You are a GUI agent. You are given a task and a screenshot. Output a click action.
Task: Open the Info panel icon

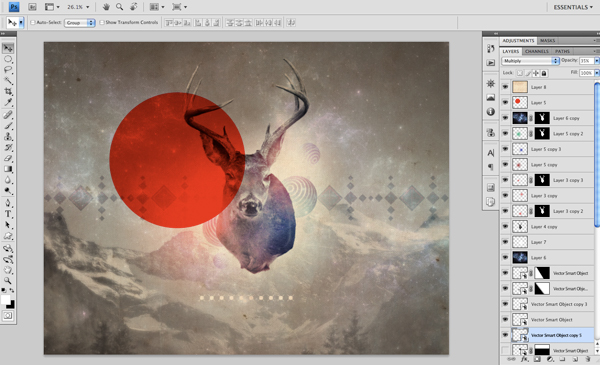coord(491,112)
